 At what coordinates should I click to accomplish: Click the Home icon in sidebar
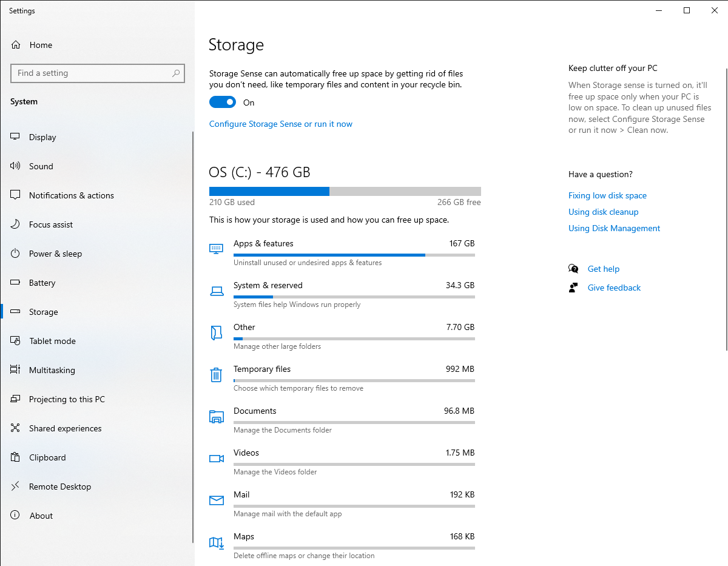16,45
